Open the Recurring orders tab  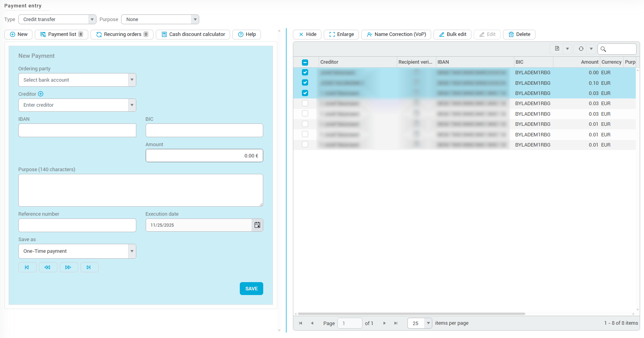pyautogui.click(x=122, y=34)
